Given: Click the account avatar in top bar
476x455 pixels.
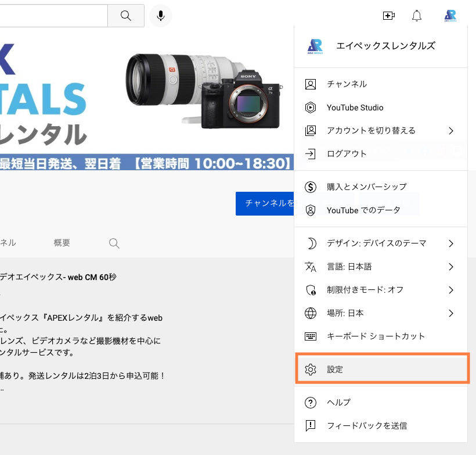Looking at the screenshot, I should click(x=450, y=16).
